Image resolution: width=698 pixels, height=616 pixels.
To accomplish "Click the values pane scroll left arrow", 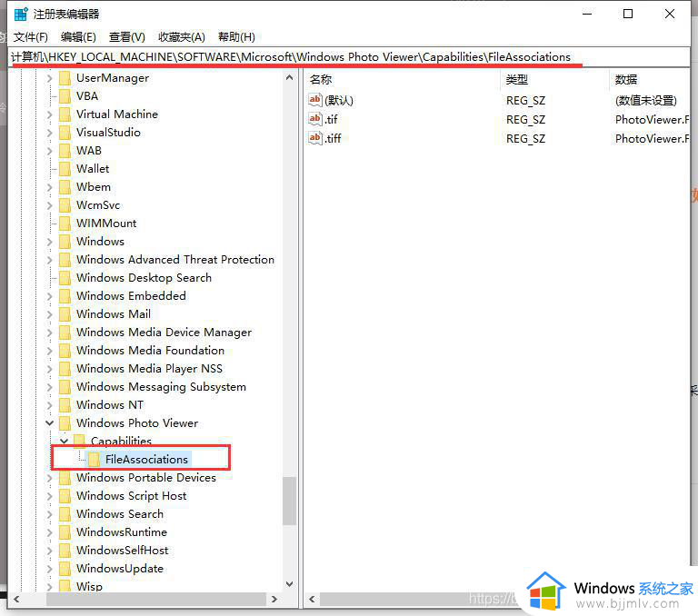I will 312,599.
